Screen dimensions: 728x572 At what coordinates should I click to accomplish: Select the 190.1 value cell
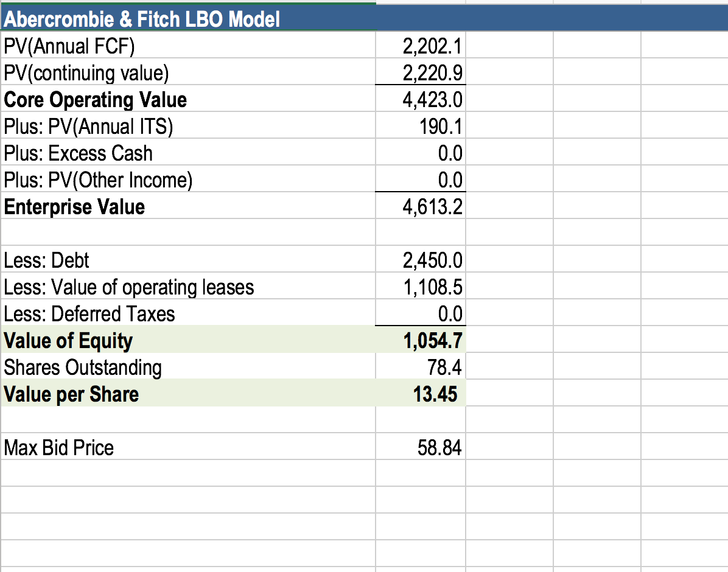pos(420,125)
